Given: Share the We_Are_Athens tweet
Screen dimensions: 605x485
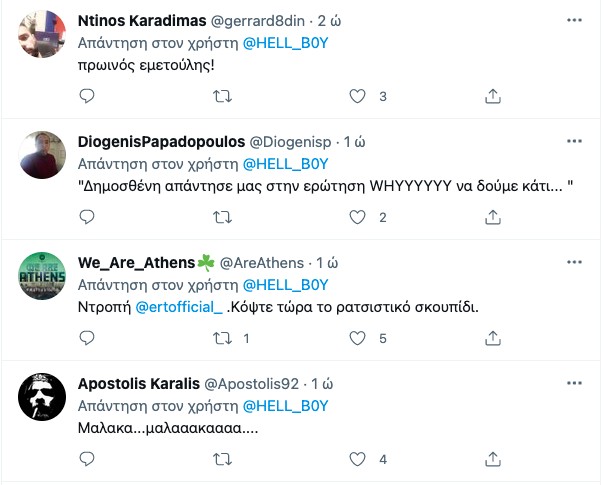Looking at the screenshot, I should [492, 339].
